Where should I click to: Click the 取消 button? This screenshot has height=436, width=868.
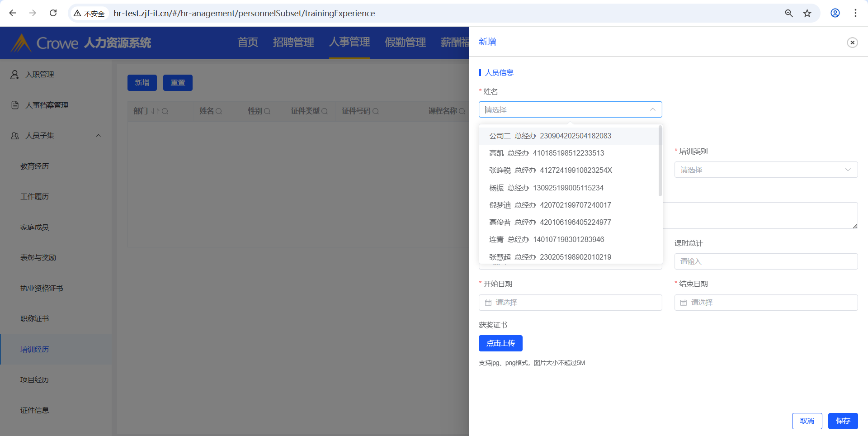pyautogui.click(x=807, y=421)
